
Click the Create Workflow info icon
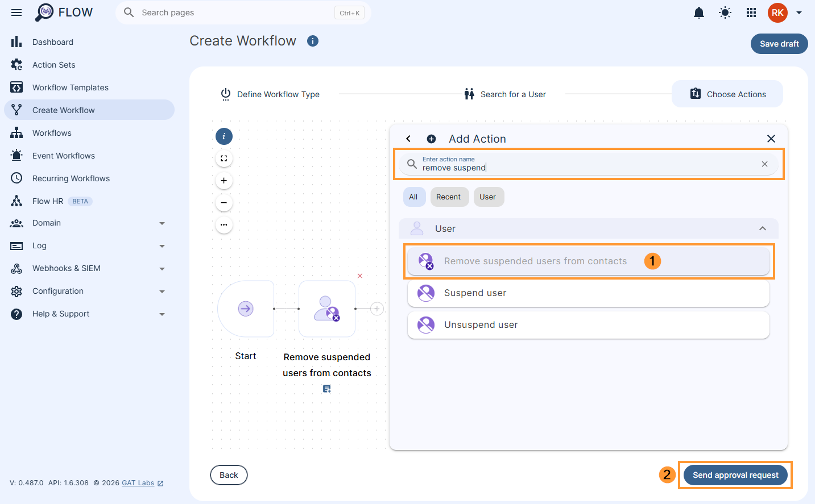click(313, 41)
